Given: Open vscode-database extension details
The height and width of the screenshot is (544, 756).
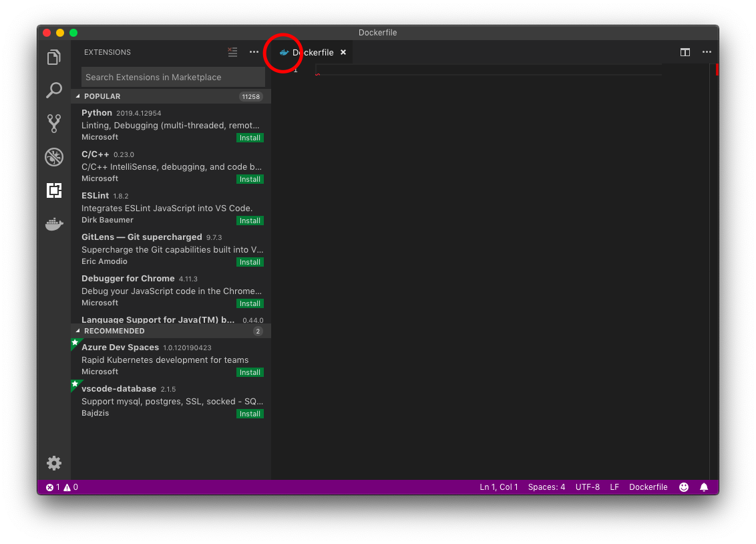Looking at the screenshot, I should coord(171,401).
